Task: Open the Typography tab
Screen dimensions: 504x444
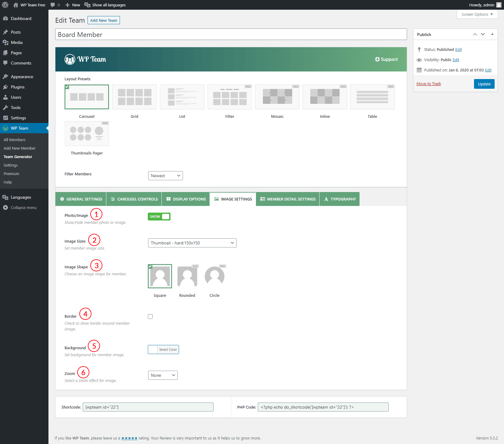Action: click(340, 199)
